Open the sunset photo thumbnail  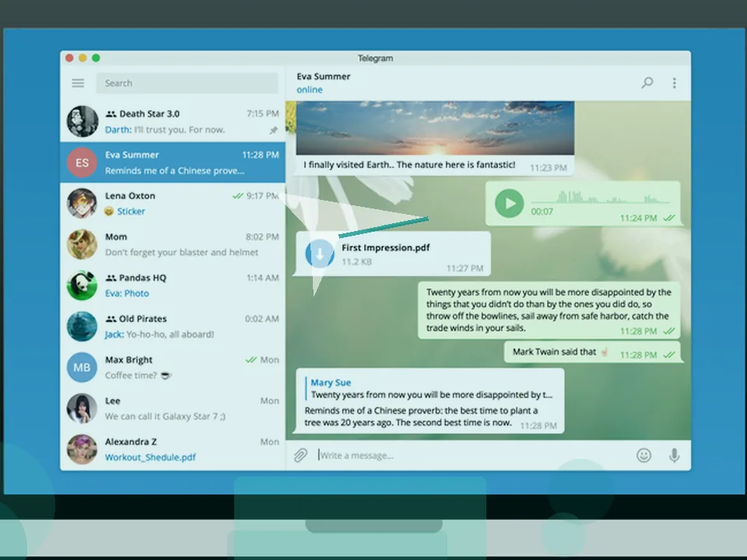(x=435, y=128)
